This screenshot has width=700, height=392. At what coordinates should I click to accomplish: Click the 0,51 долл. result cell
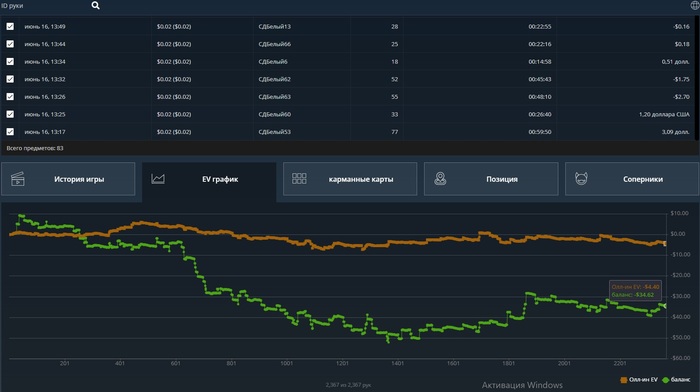pyautogui.click(x=675, y=62)
